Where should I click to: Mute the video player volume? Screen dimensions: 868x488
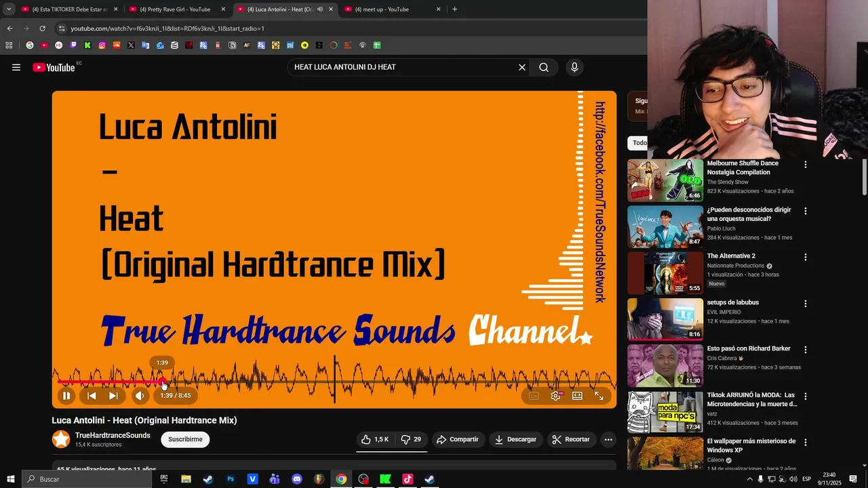[x=140, y=396]
